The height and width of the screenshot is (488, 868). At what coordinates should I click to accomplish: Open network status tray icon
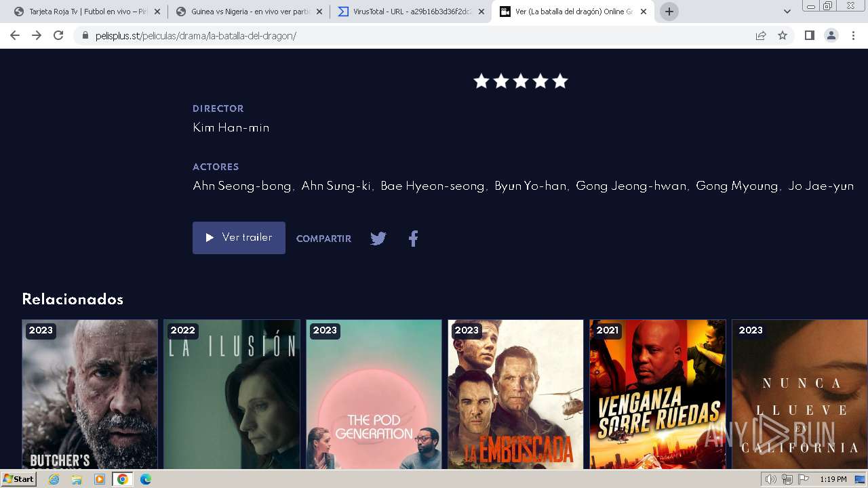tap(787, 479)
